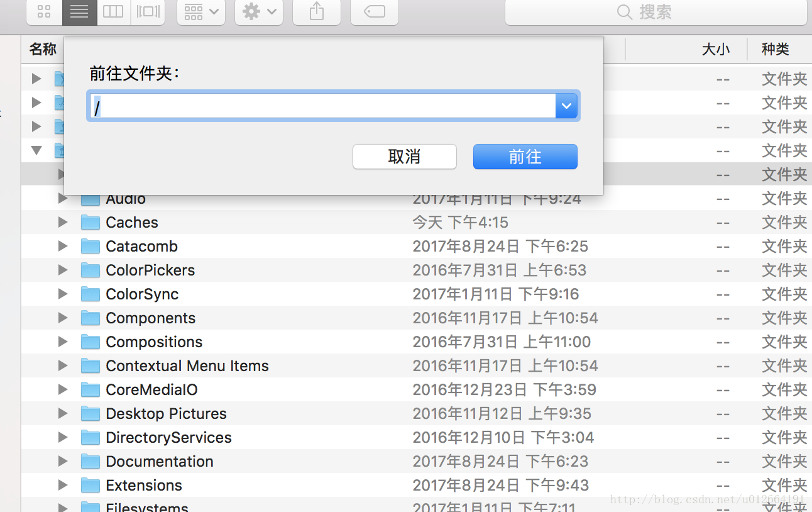This screenshot has height=512, width=812.
Task: Expand the Contextual Menu Items folder
Action: pyautogui.click(x=62, y=365)
